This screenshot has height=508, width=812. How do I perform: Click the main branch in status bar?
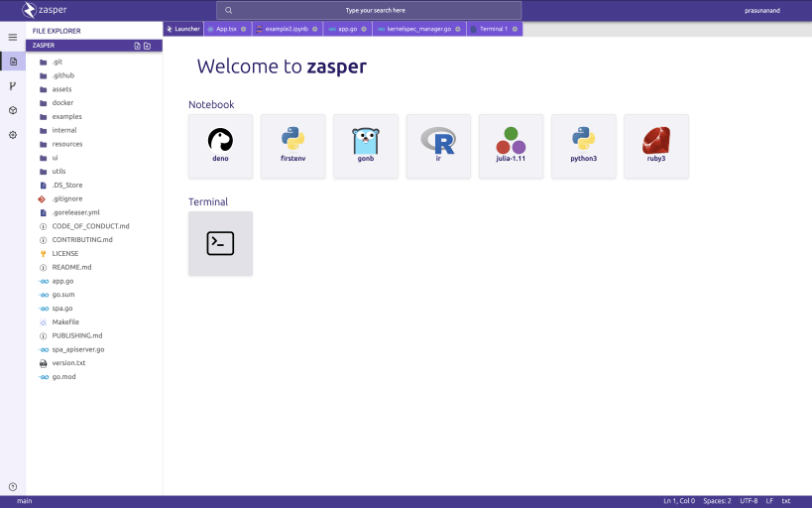(25, 501)
